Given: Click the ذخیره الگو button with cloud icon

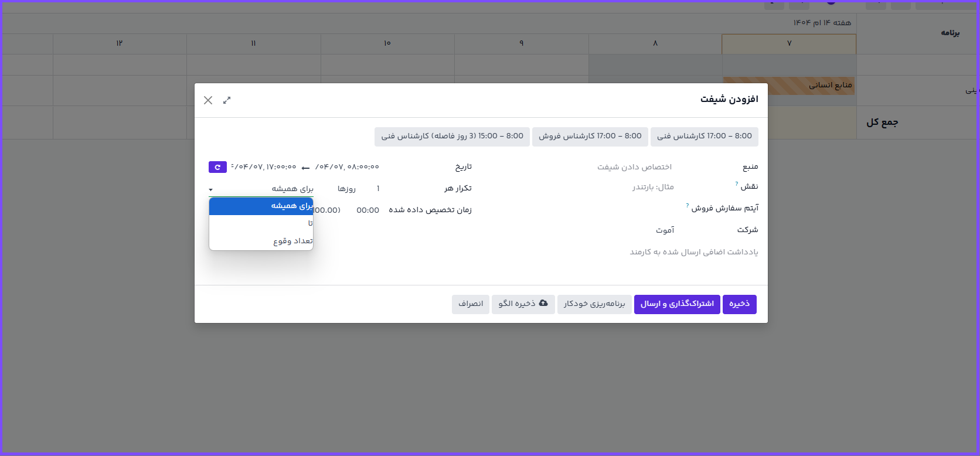Looking at the screenshot, I should [523, 304].
